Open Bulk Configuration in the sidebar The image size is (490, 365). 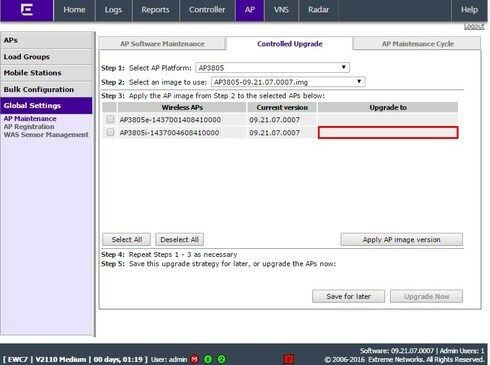[x=46, y=89]
